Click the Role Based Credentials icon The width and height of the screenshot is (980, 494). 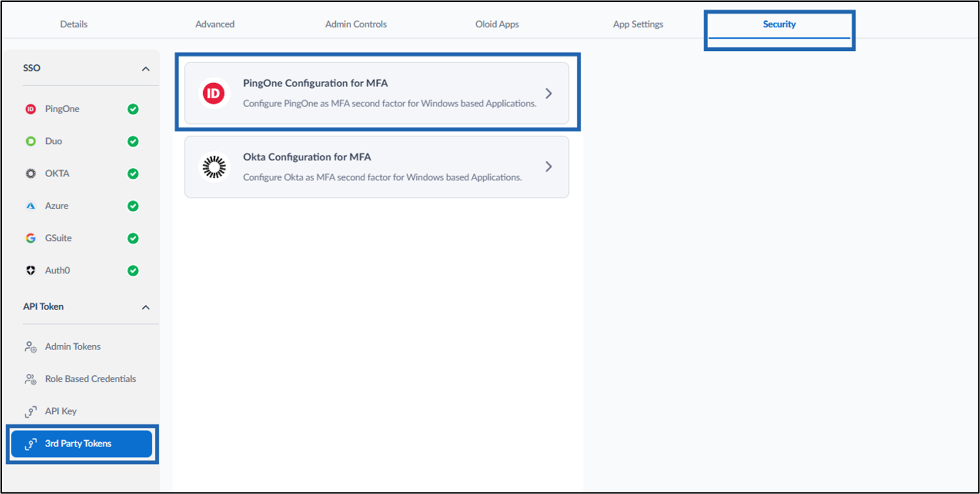point(31,379)
